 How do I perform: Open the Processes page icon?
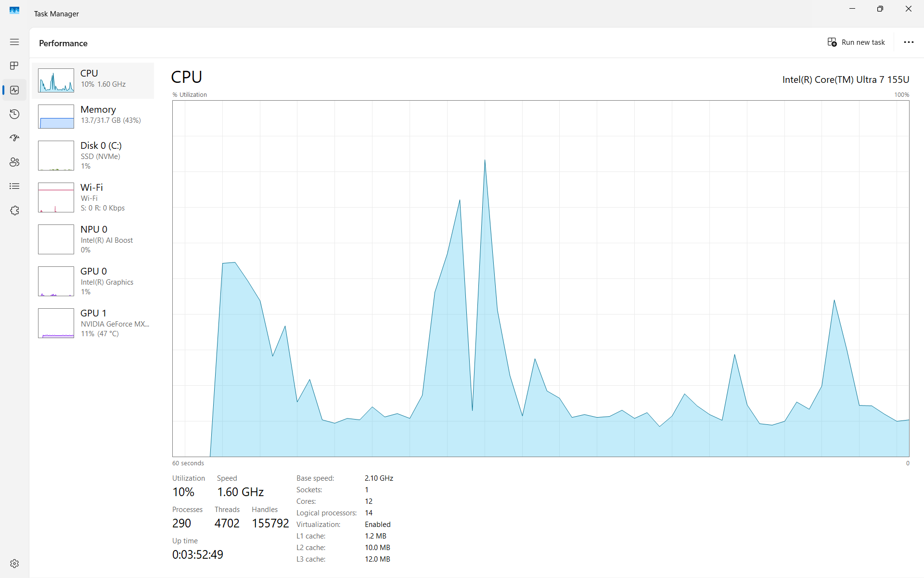click(x=14, y=66)
